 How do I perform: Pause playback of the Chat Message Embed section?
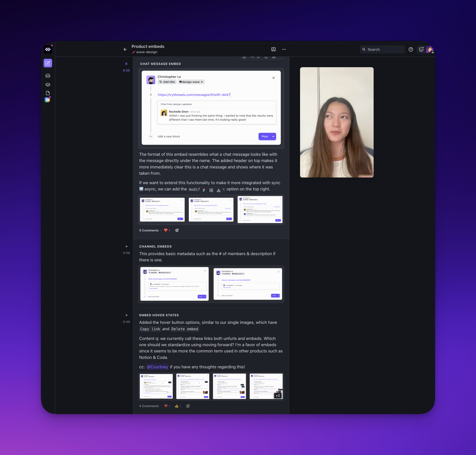pos(126,64)
